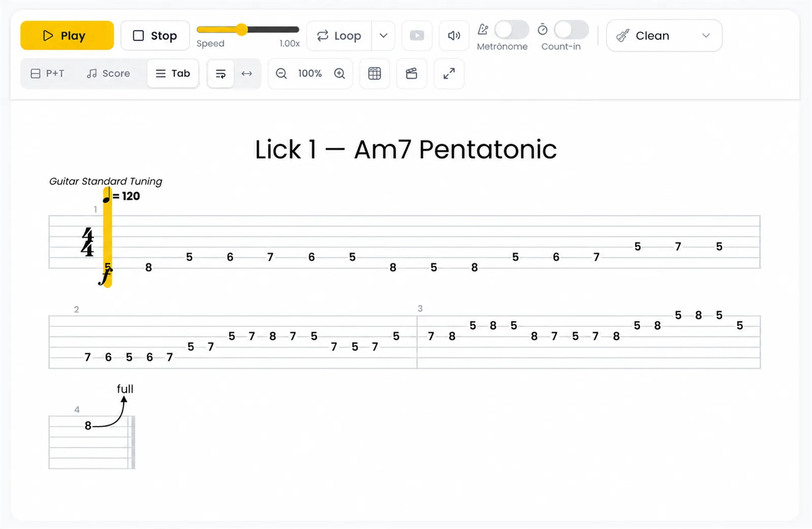812x529 pixels.
Task: Click the yellow playback cursor bar
Action: click(107, 237)
